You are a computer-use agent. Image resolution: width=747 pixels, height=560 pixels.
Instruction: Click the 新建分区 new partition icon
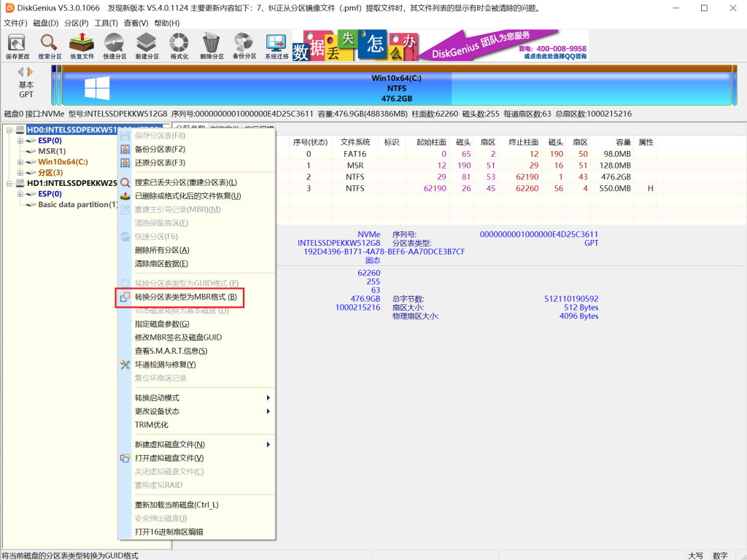point(147,45)
